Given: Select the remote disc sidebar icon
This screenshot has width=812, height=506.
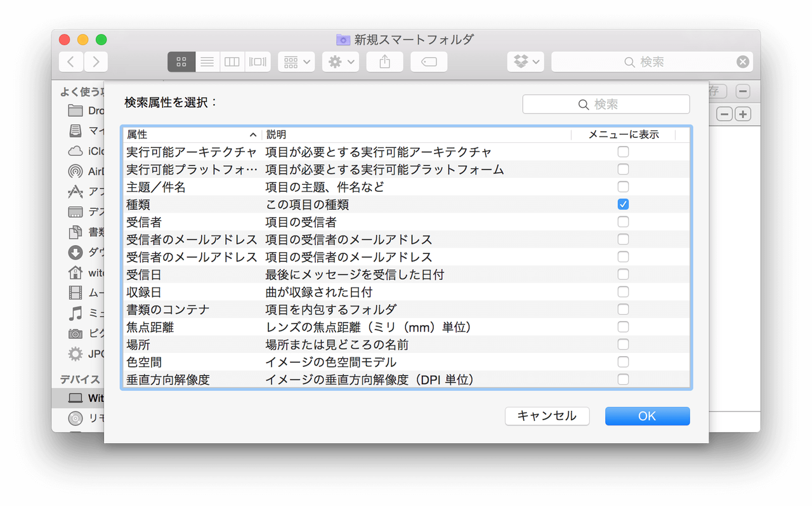Looking at the screenshot, I should point(75,418).
